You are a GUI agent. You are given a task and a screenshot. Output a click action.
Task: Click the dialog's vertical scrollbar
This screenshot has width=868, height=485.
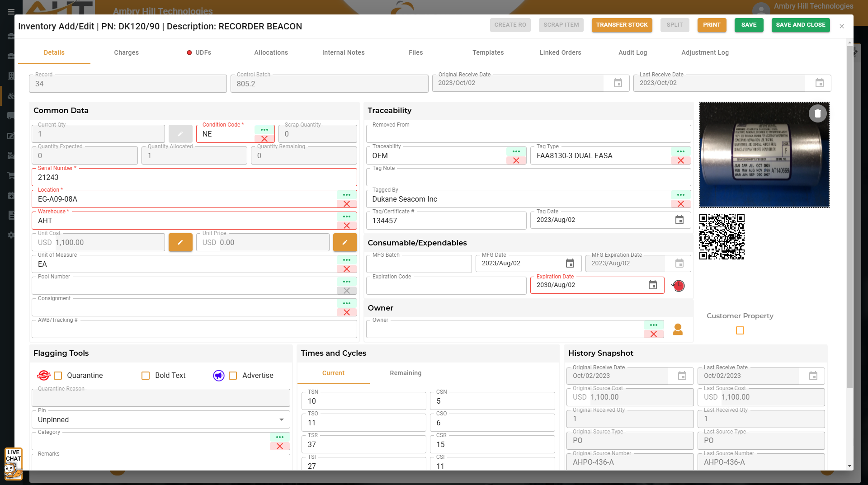849,217
